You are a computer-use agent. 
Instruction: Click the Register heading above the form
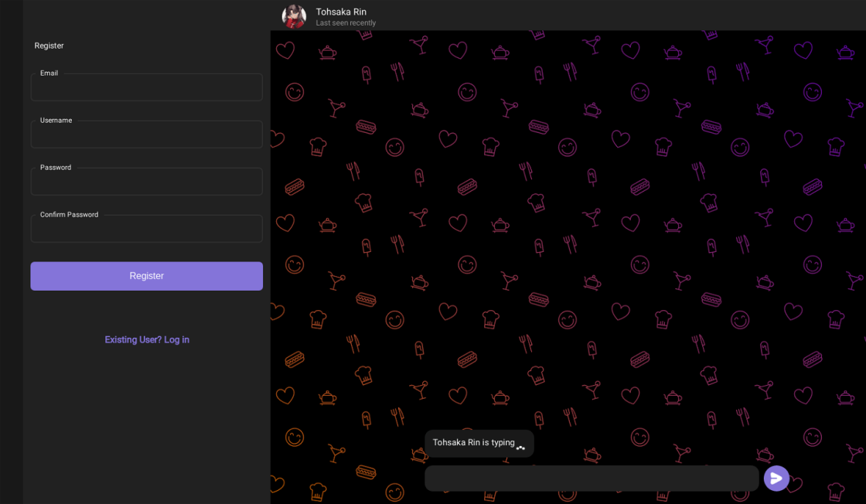49,46
